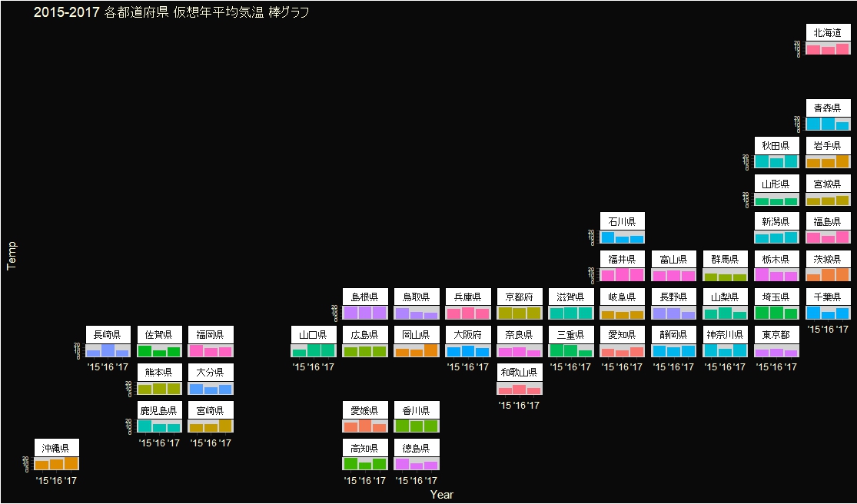Select the 神奈川県 panel label
857x504 pixels.
click(x=726, y=335)
